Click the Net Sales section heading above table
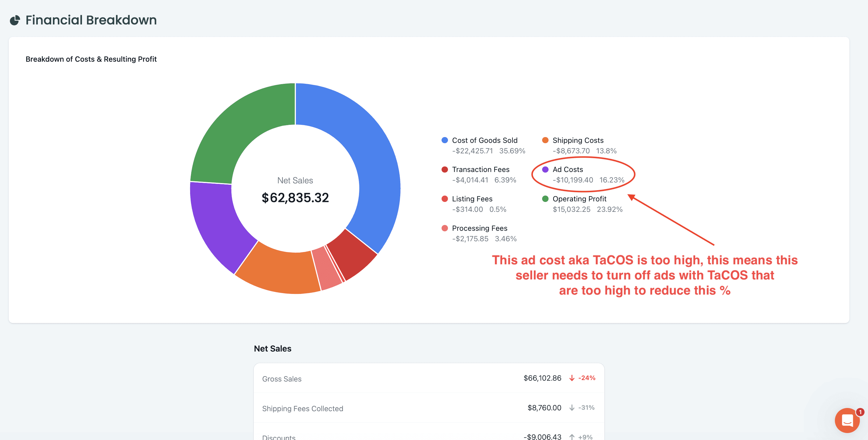 point(273,349)
